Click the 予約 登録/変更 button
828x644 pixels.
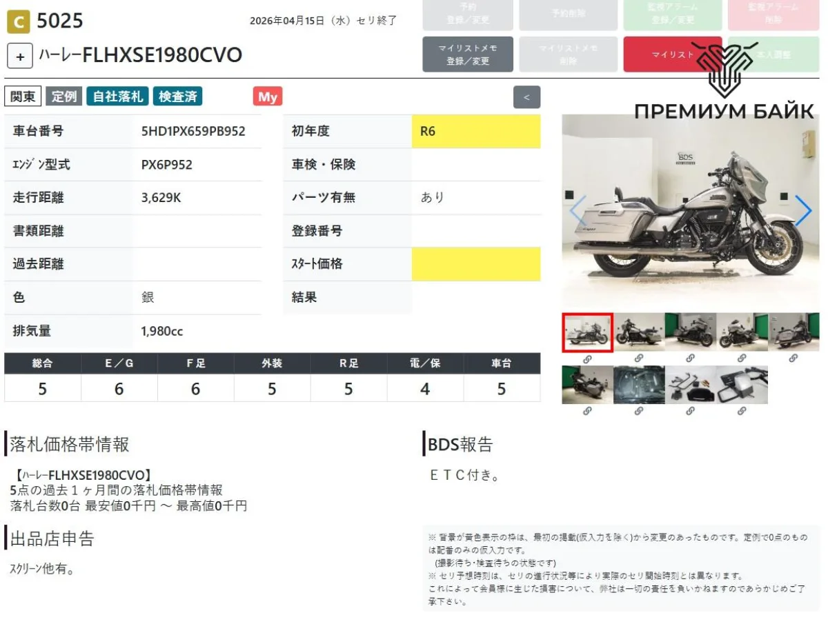pos(468,14)
